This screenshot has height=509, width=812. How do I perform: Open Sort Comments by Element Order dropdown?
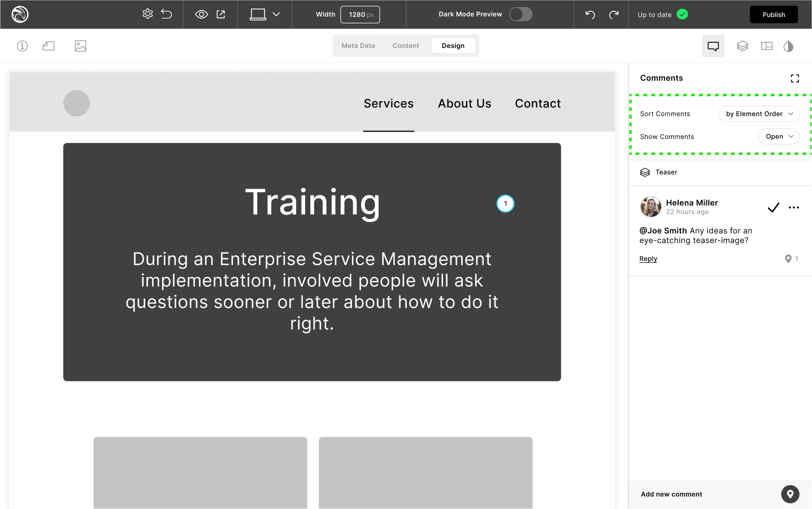point(759,114)
